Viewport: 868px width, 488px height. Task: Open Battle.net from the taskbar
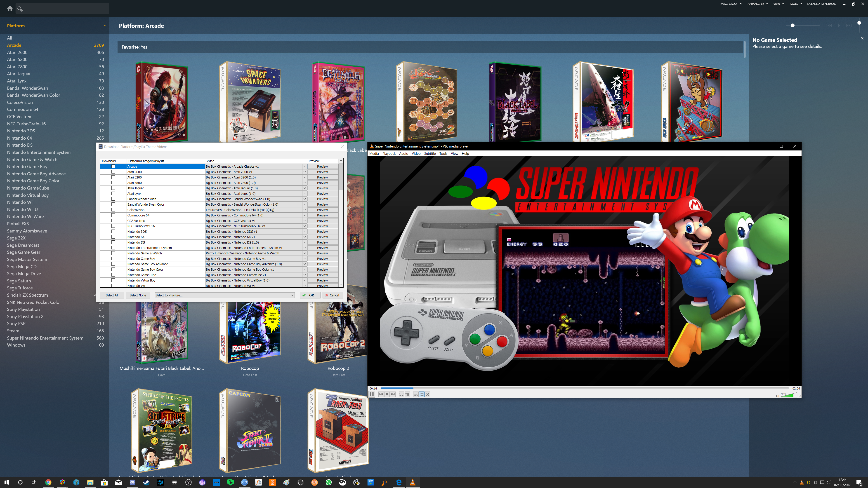coord(160,482)
